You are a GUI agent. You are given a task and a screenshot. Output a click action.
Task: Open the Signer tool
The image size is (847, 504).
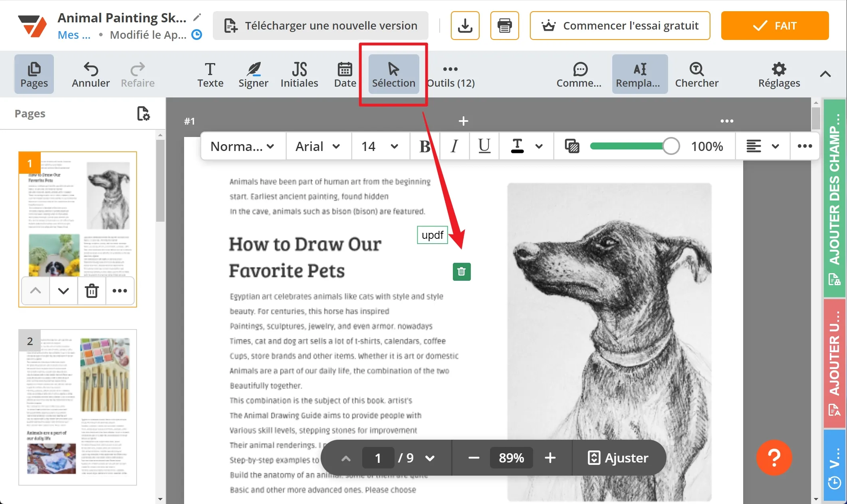click(x=253, y=74)
